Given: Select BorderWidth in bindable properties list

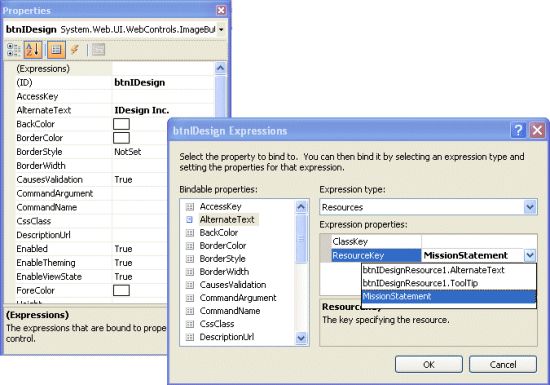Looking at the screenshot, I should click(224, 272).
